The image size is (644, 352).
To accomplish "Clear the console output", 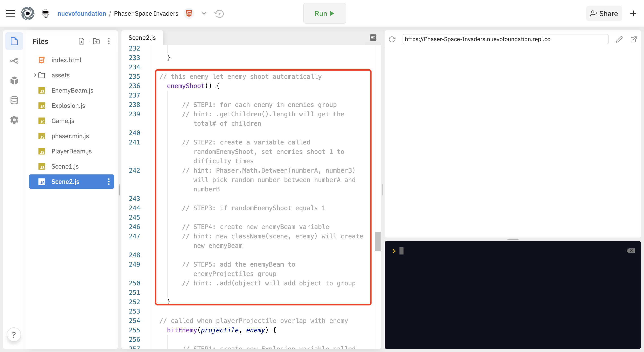I will (x=631, y=251).
